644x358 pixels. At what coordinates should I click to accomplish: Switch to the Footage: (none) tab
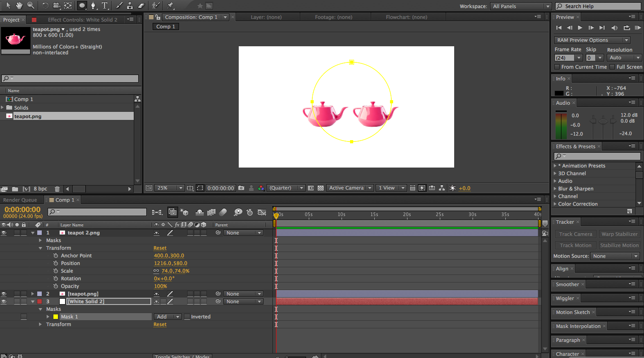pyautogui.click(x=333, y=17)
